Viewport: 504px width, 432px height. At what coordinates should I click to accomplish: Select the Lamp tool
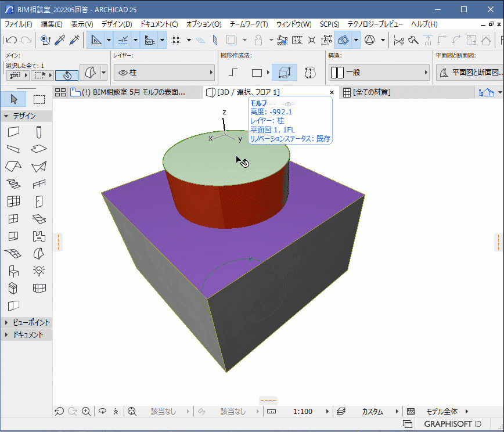click(x=39, y=271)
